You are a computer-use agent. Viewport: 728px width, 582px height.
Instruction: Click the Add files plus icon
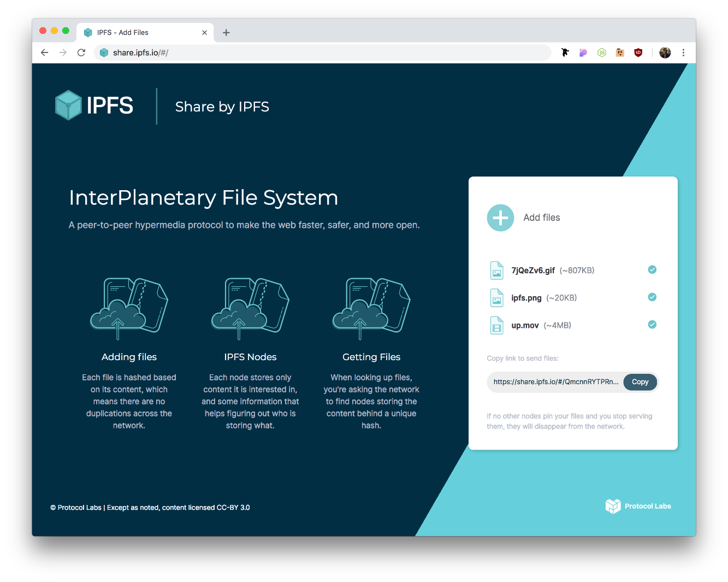[x=500, y=218]
